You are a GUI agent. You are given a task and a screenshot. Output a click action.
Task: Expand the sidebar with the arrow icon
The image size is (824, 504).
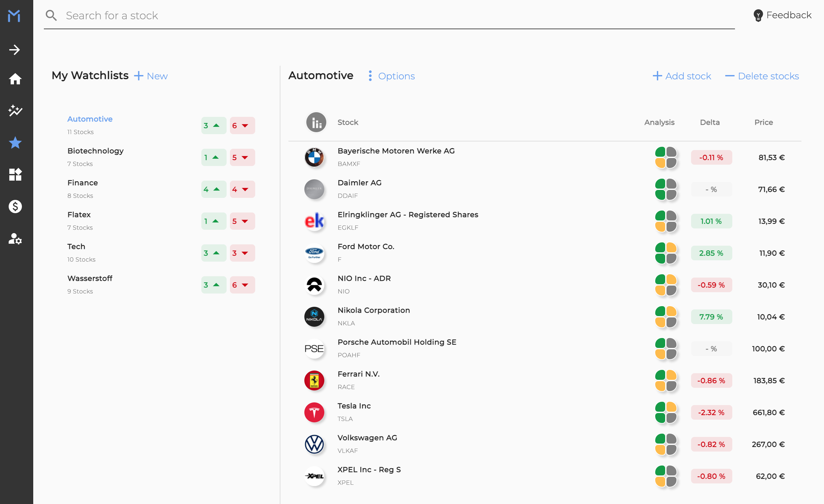tap(15, 50)
